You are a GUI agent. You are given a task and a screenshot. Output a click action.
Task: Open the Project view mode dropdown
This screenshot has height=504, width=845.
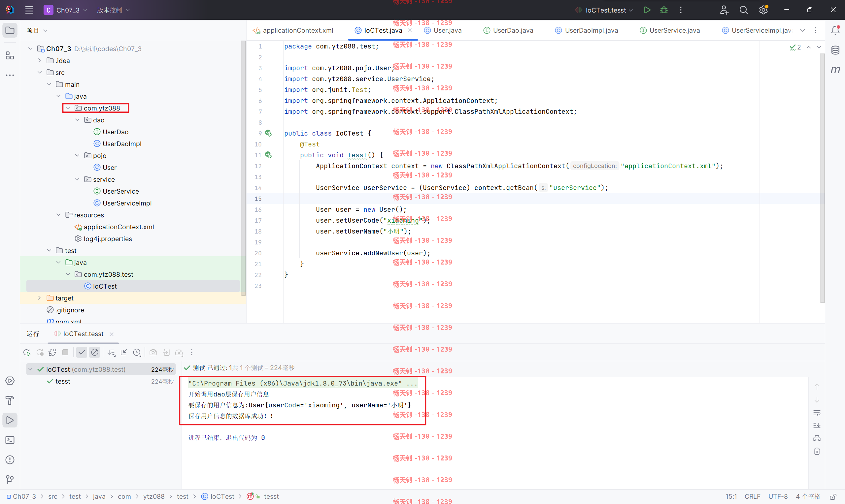point(37,31)
